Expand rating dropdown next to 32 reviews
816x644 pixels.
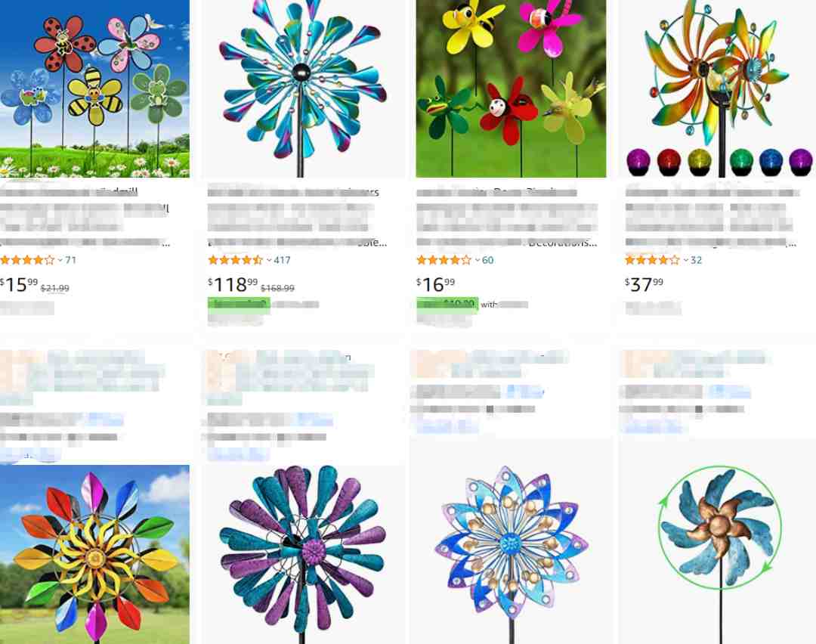tap(686, 260)
